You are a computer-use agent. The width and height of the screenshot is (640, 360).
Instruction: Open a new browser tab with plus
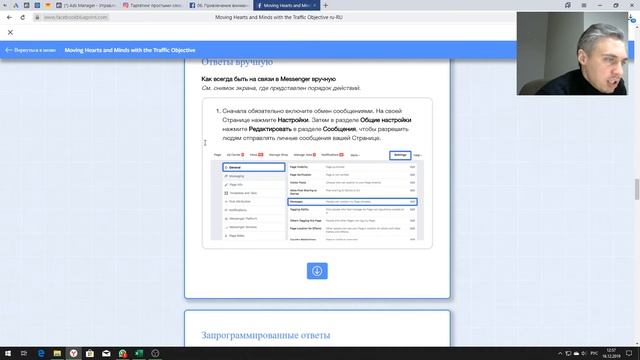pos(326,5)
